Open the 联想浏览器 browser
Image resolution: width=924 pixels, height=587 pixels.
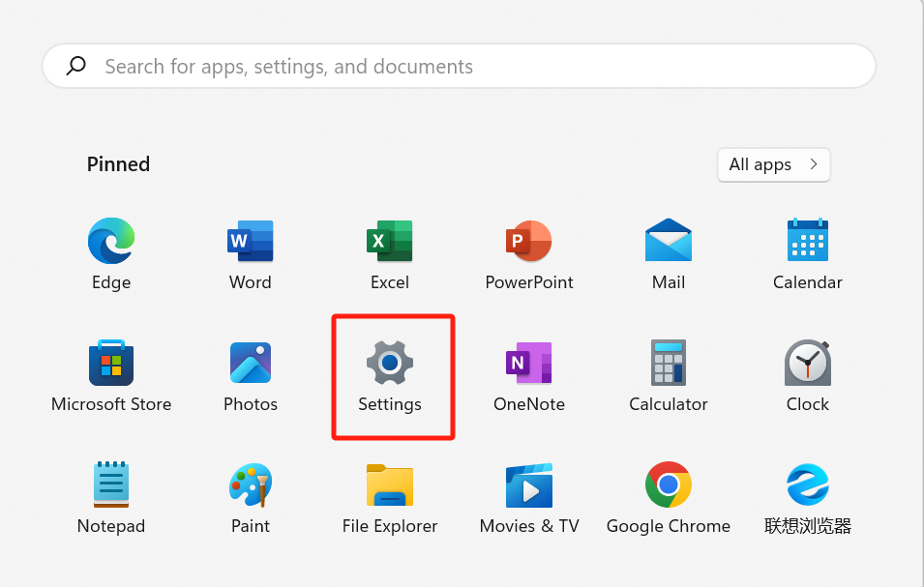click(808, 484)
